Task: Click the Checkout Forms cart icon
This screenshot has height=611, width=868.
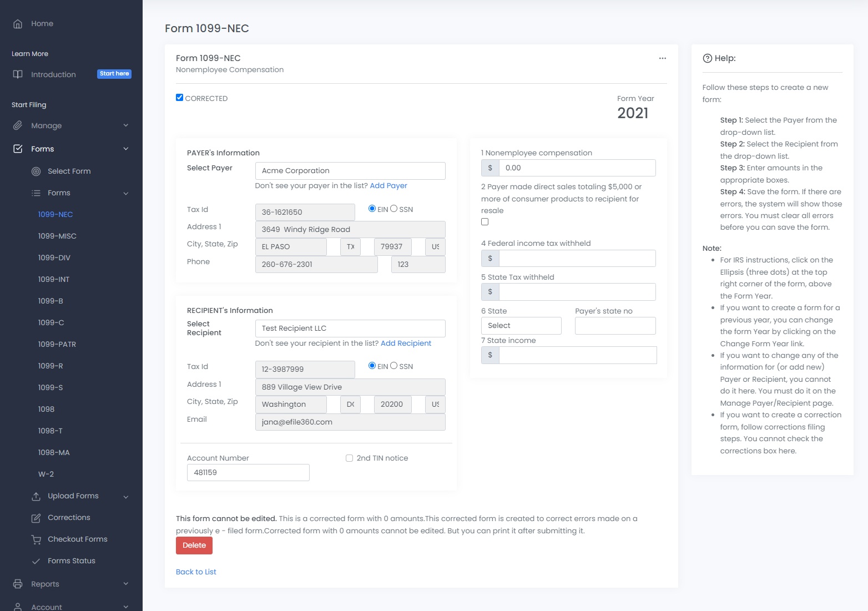Action: pos(36,539)
